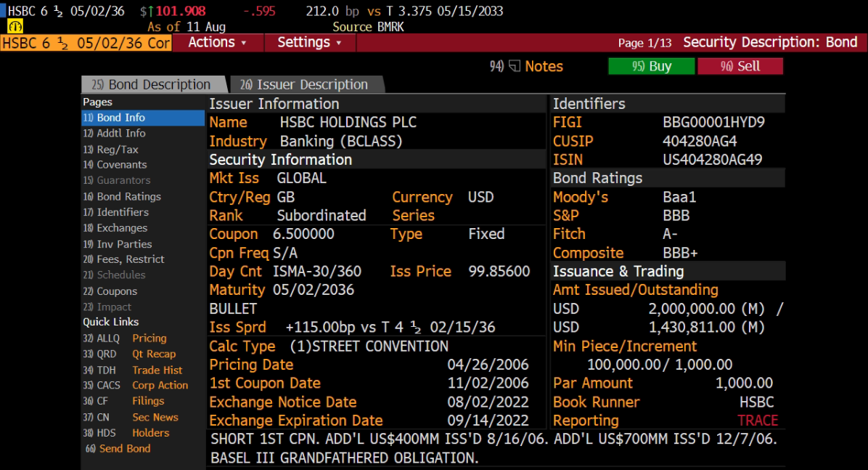
Task: Select the FIGI value BBG00001HYD9
Action: click(713, 122)
